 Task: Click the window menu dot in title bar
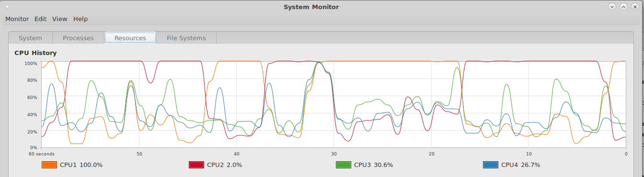click(x=7, y=7)
